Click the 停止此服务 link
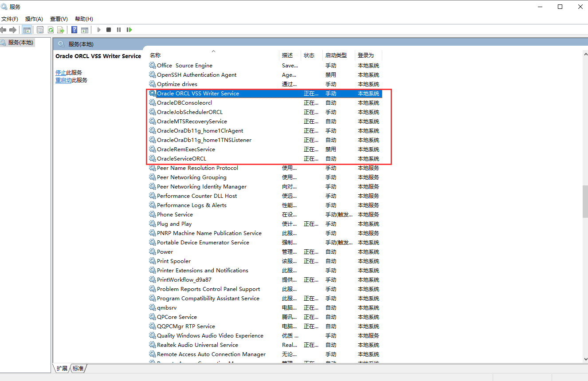The image size is (588, 381). pos(68,72)
